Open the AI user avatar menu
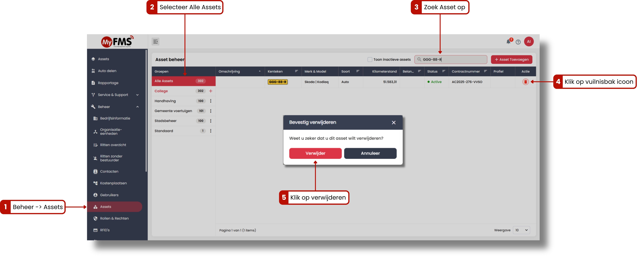Image resolution: width=644 pixels, height=258 pixels. pyautogui.click(x=529, y=42)
